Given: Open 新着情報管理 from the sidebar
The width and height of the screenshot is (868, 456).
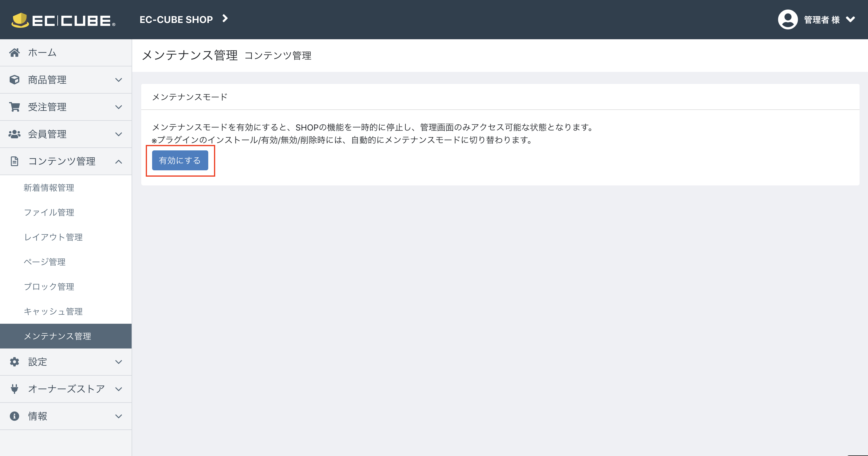Looking at the screenshot, I should [x=49, y=188].
